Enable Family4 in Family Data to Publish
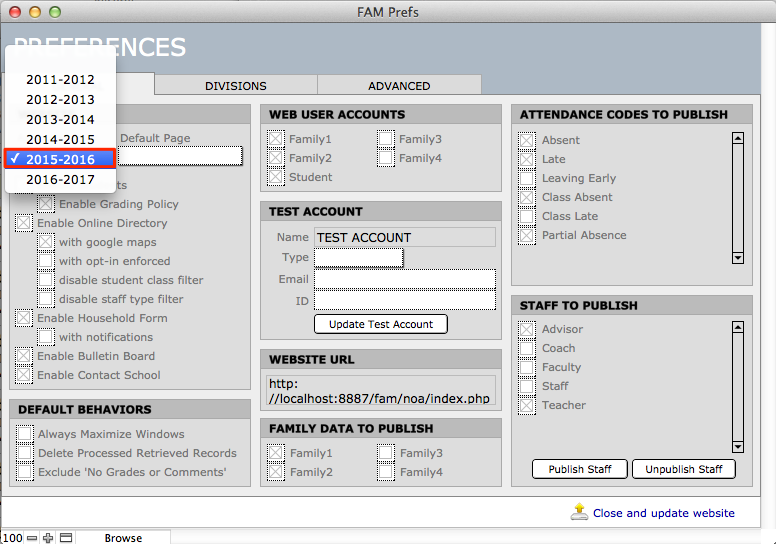This screenshot has height=544, width=776. [386, 472]
